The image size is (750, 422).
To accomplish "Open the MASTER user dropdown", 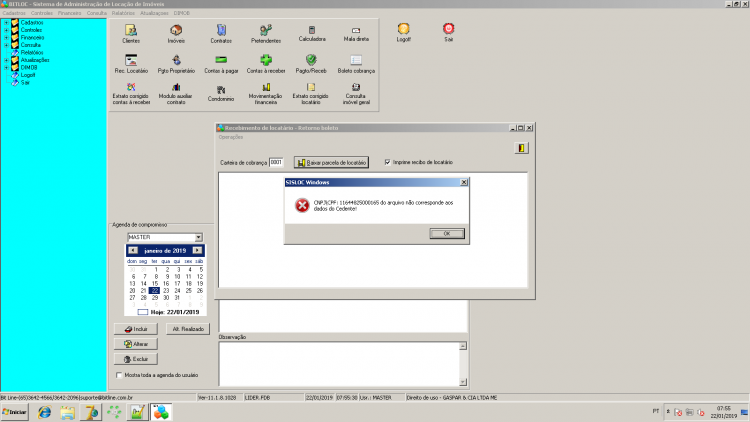I will pos(198,237).
